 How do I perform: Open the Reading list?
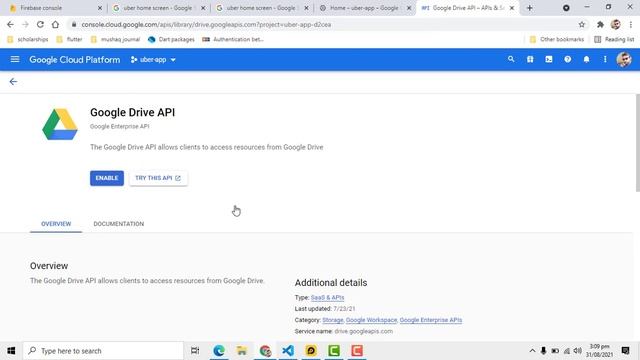614,39
